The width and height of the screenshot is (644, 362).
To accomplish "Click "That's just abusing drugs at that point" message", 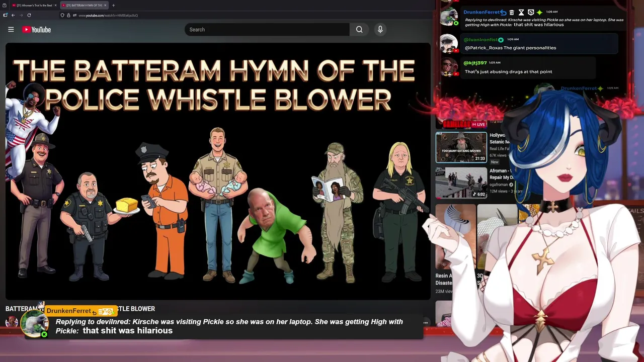I will tap(508, 71).
